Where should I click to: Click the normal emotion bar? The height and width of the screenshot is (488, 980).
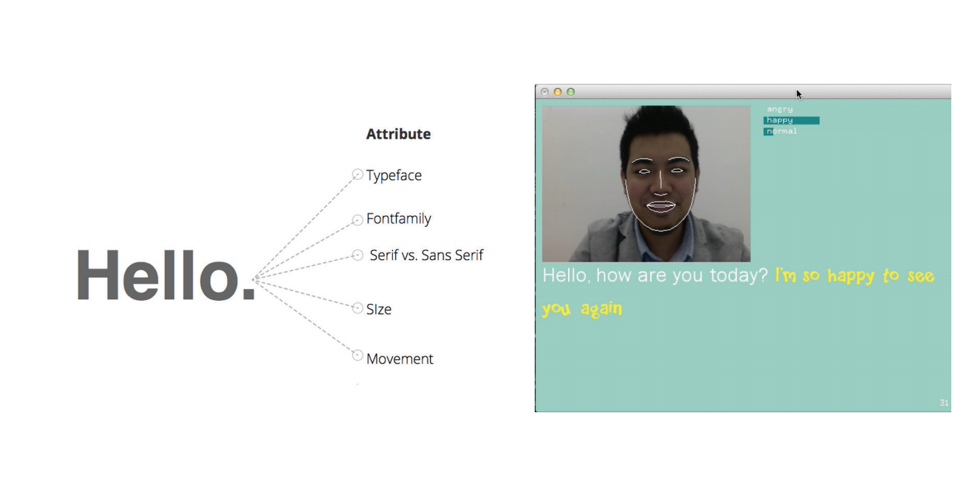(781, 131)
